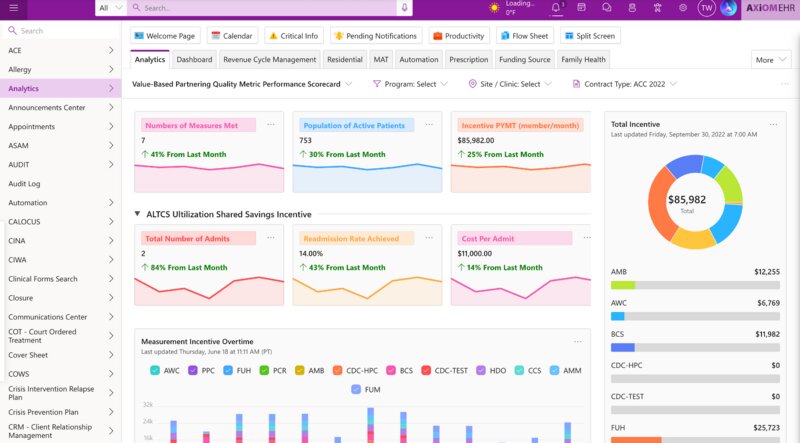The image size is (800, 443).
Task: Collapse ALTCS Utilization Shared Savings Incentive section
Action: [x=137, y=214]
